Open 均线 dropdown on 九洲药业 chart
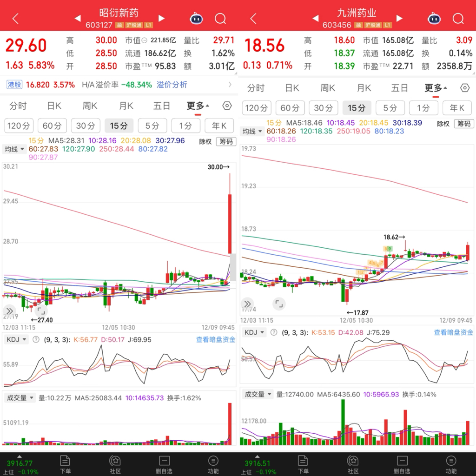Image resolution: width=476 pixels, height=476 pixels. coord(252,132)
